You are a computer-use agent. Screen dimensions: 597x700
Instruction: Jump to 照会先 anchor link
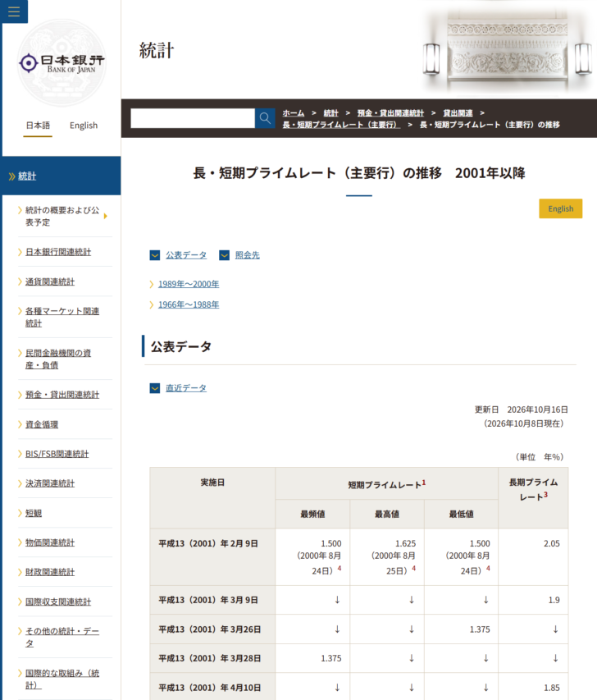click(247, 255)
